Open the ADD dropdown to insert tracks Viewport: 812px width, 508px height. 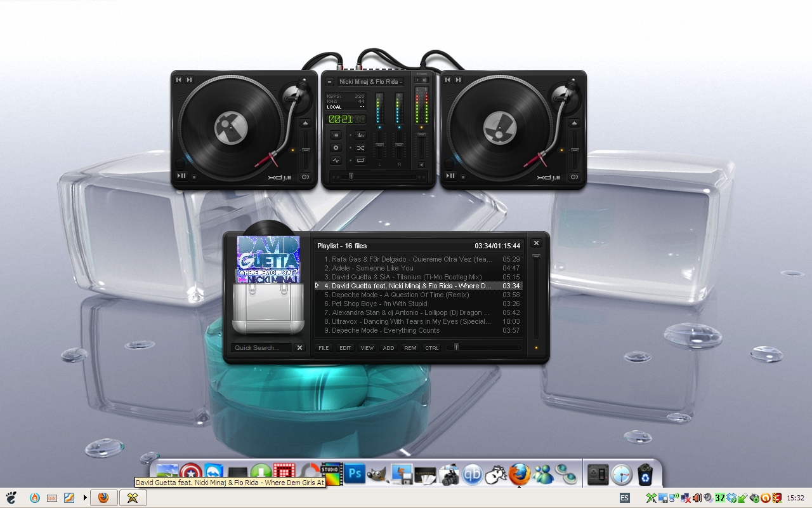pyautogui.click(x=388, y=348)
